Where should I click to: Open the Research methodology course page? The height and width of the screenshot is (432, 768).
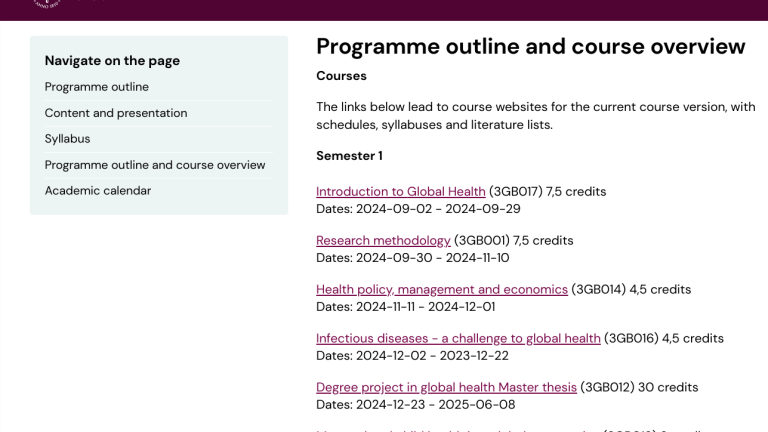[383, 240]
